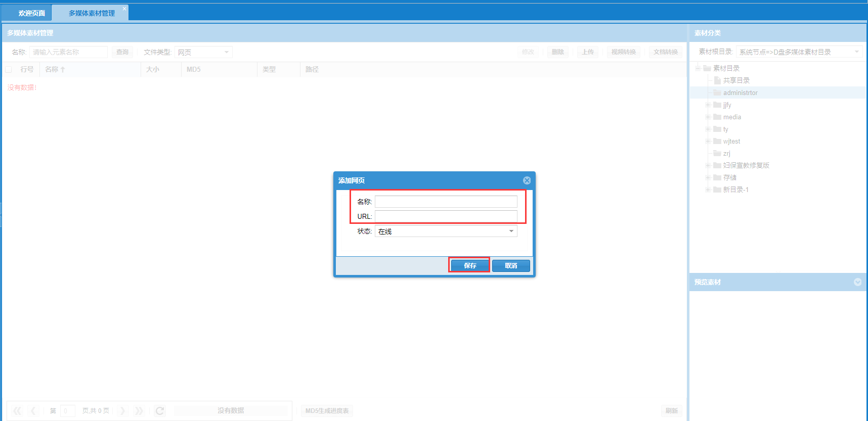Click the media folder icon

pos(717,117)
